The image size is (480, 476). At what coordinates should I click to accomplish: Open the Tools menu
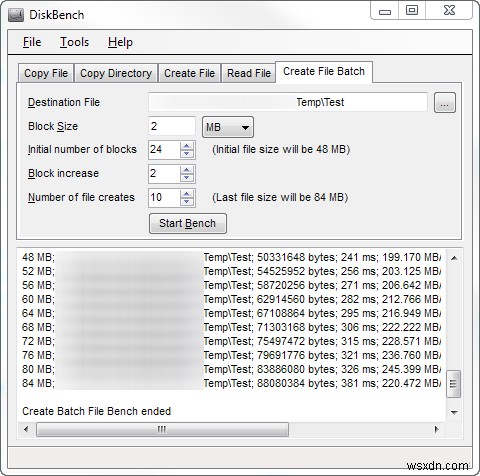click(74, 42)
